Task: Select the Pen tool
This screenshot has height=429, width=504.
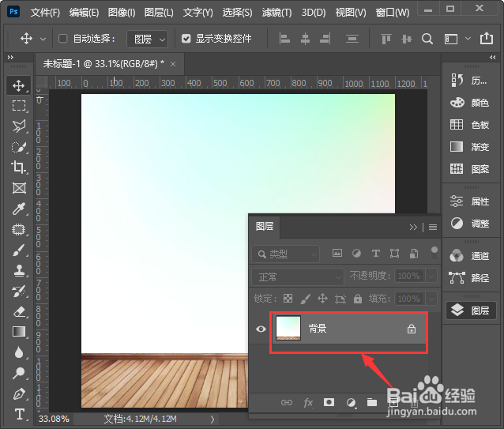Action: tap(19, 394)
